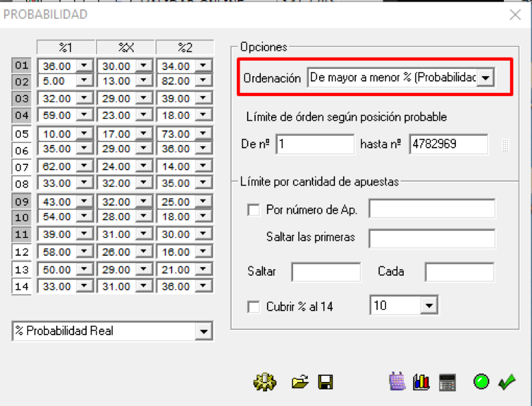Open row 07 %X dropdown showing 24.00
This screenshot has width=532, height=406.
(144, 166)
